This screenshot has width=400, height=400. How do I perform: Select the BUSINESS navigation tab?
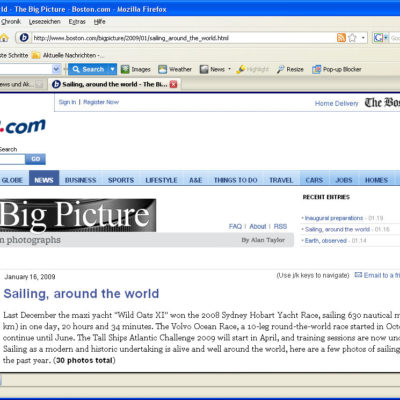(80, 180)
